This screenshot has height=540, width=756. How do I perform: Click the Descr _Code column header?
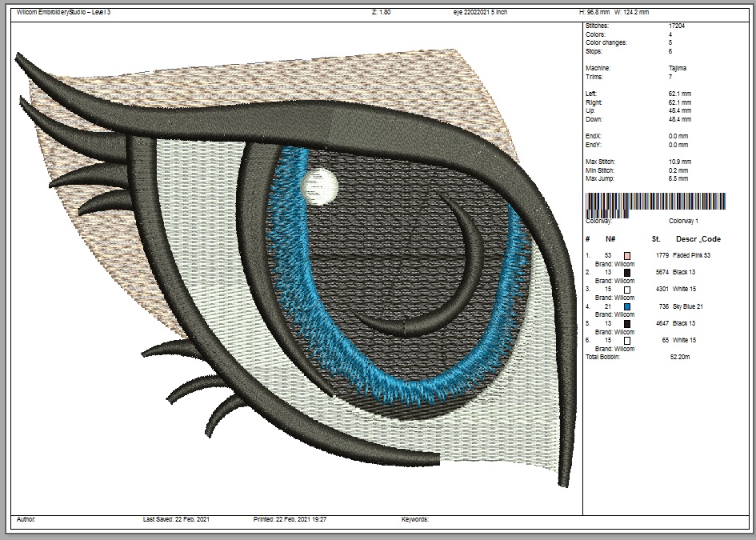698,239
